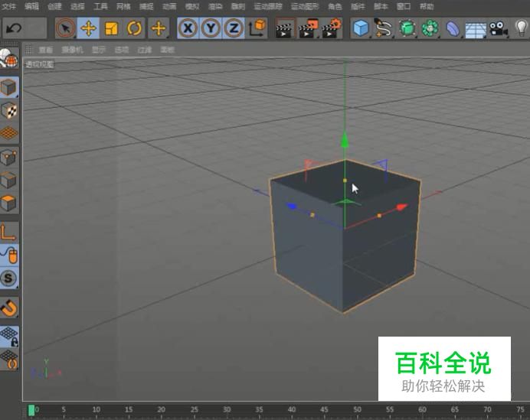
Task: Toggle the Locked Workplane icon
Action: click(9, 337)
